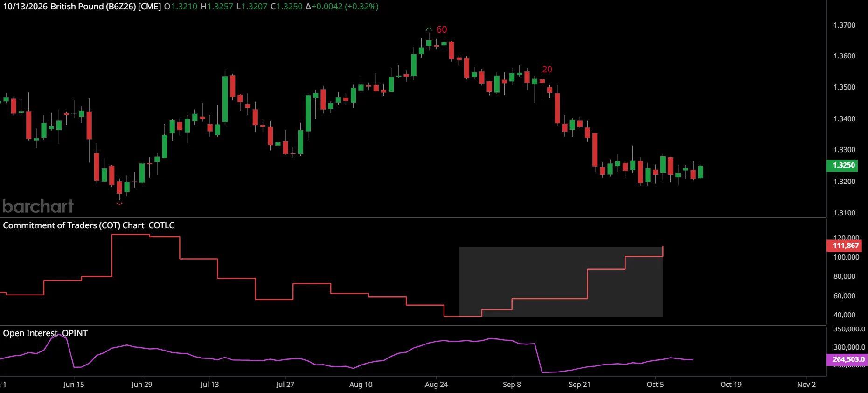Click the 300,000.0 open interest axis label
The height and width of the screenshot is (393, 868).
tap(849, 347)
